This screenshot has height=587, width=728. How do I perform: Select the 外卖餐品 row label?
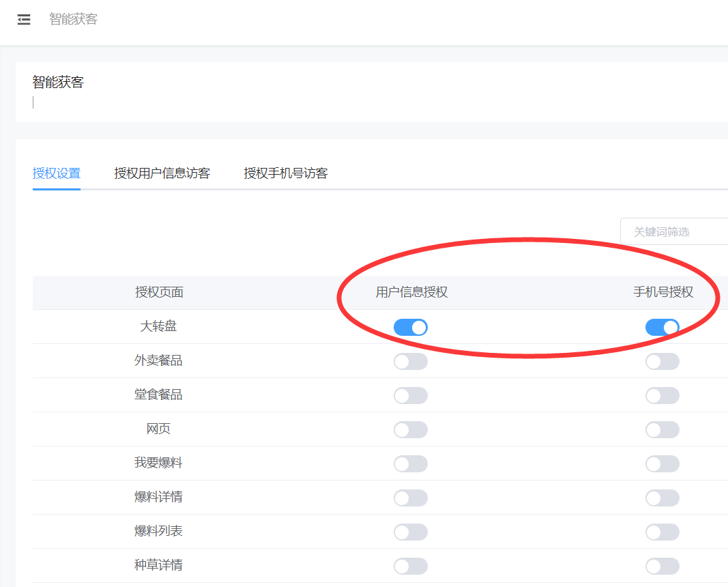point(158,360)
